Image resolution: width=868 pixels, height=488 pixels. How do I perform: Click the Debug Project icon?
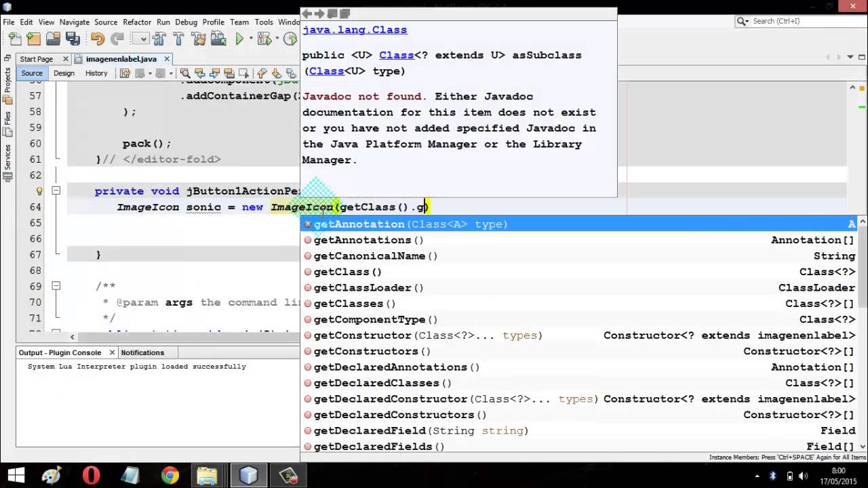(x=264, y=39)
